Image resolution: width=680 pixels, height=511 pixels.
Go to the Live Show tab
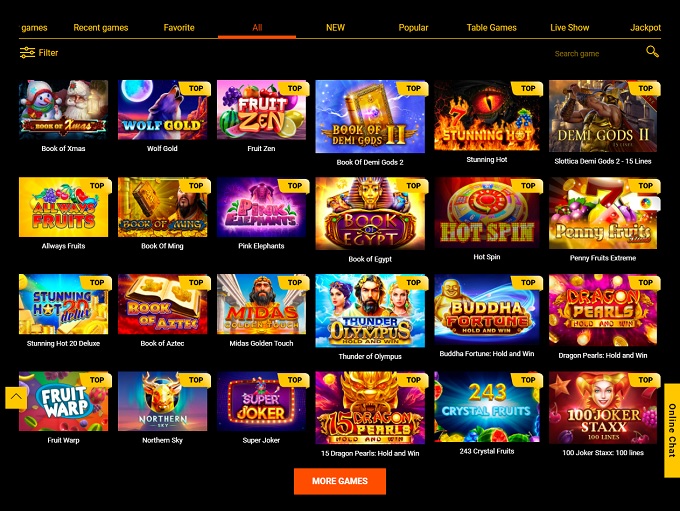(569, 28)
